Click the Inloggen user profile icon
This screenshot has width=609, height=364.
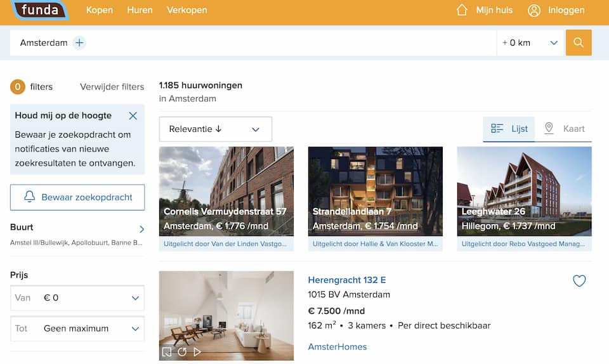click(x=534, y=10)
